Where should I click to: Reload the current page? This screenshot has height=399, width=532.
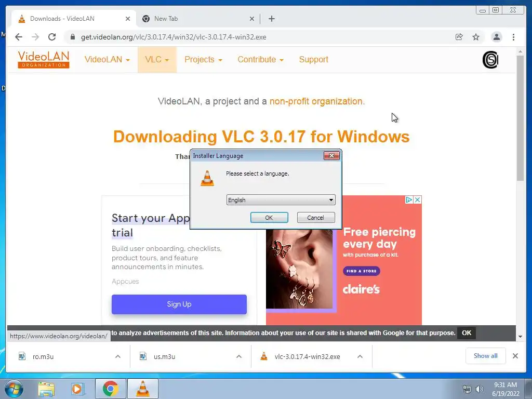[x=52, y=37]
